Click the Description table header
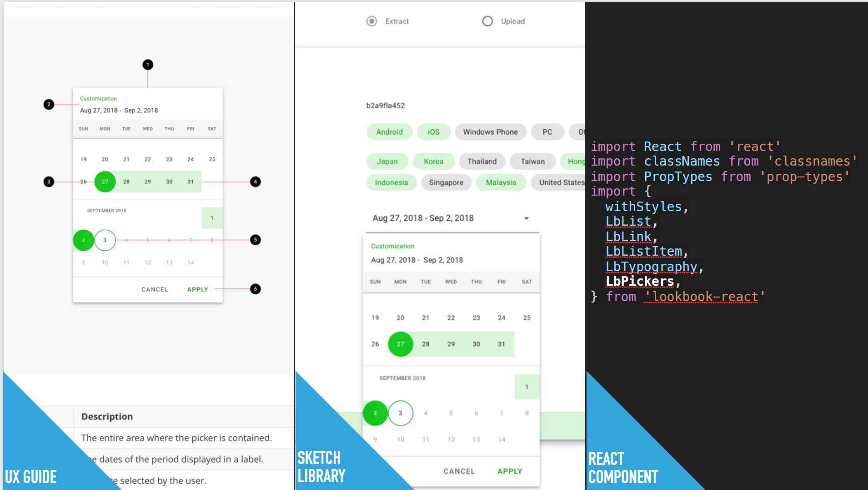868x490 pixels. click(107, 417)
